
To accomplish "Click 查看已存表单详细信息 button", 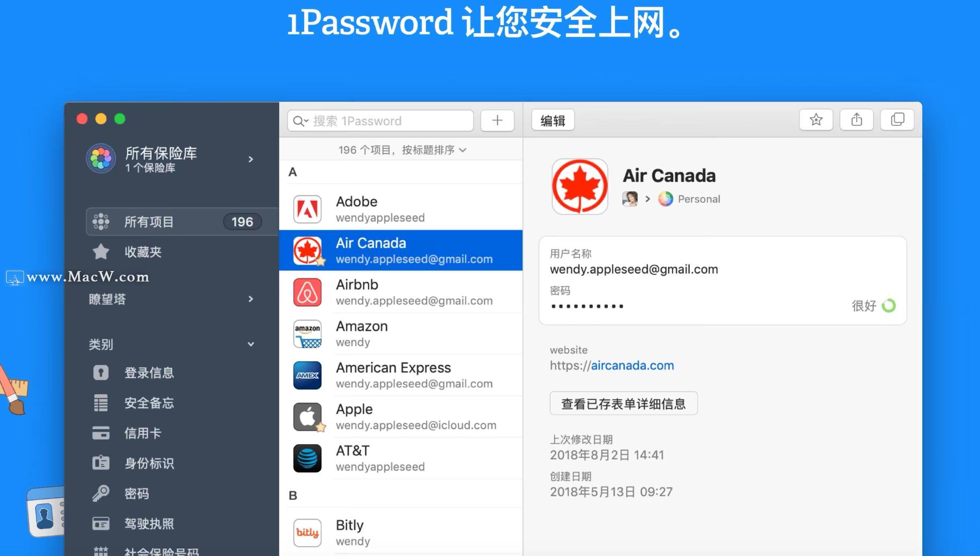I will coord(622,403).
